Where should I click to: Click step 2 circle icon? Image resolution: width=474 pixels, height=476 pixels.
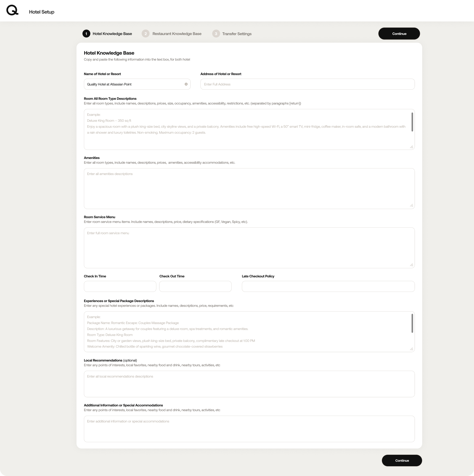coord(145,34)
